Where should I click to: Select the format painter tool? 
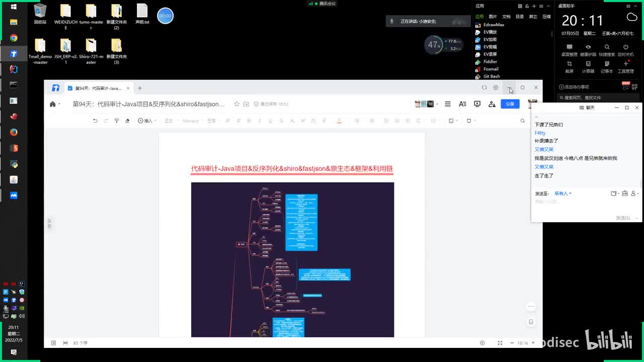point(117,121)
